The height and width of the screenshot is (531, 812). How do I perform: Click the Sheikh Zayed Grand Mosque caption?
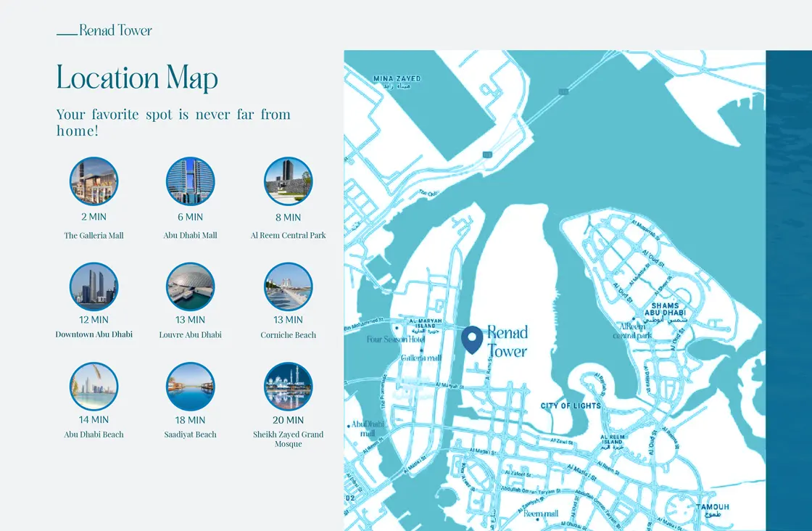pyautogui.click(x=288, y=439)
